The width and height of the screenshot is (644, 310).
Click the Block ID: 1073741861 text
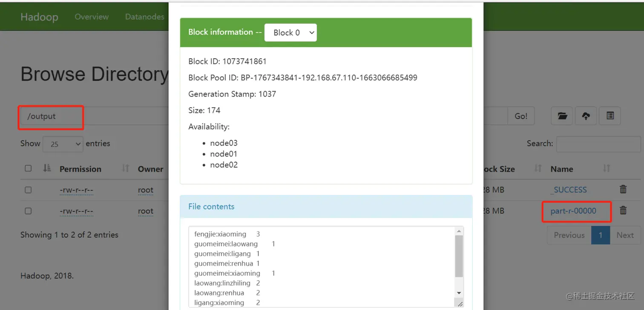pos(227,61)
